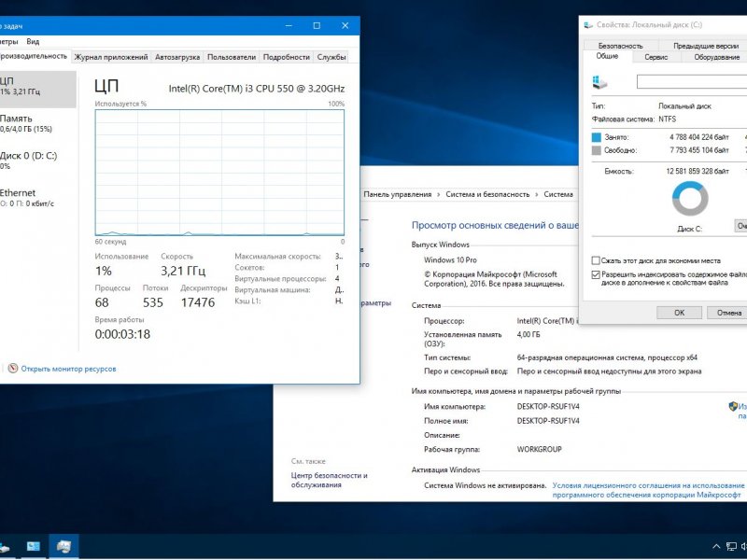Open the Журнал приложений tab
The width and height of the screenshot is (747, 560).
[x=111, y=57]
